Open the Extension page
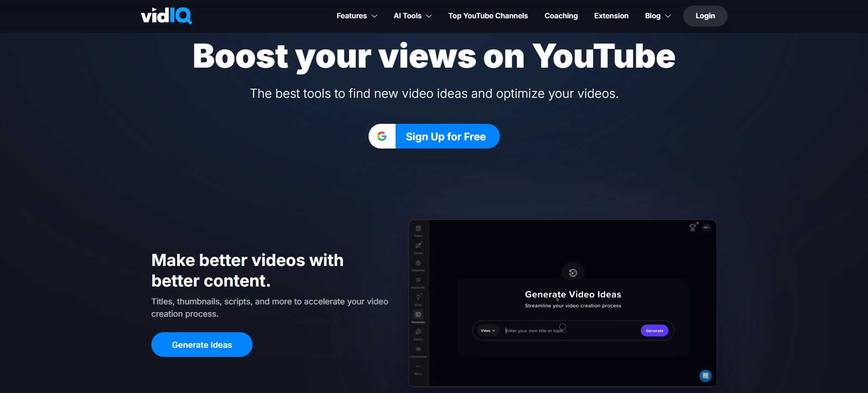 611,16
